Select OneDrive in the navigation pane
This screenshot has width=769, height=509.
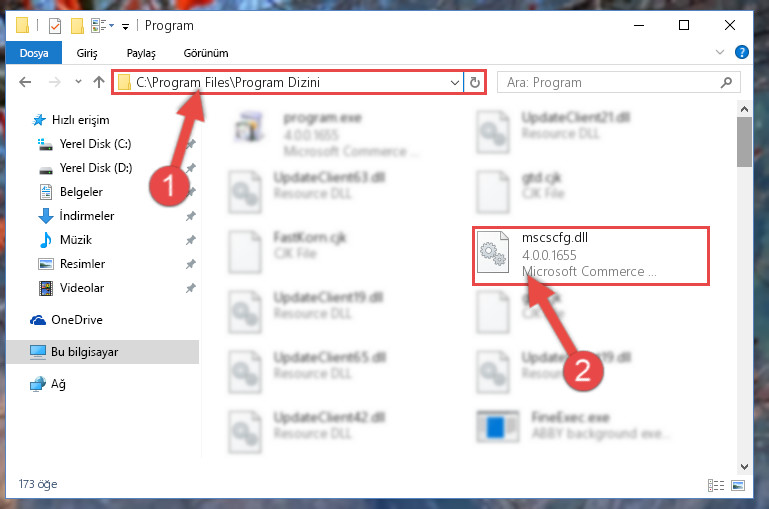pos(77,320)
